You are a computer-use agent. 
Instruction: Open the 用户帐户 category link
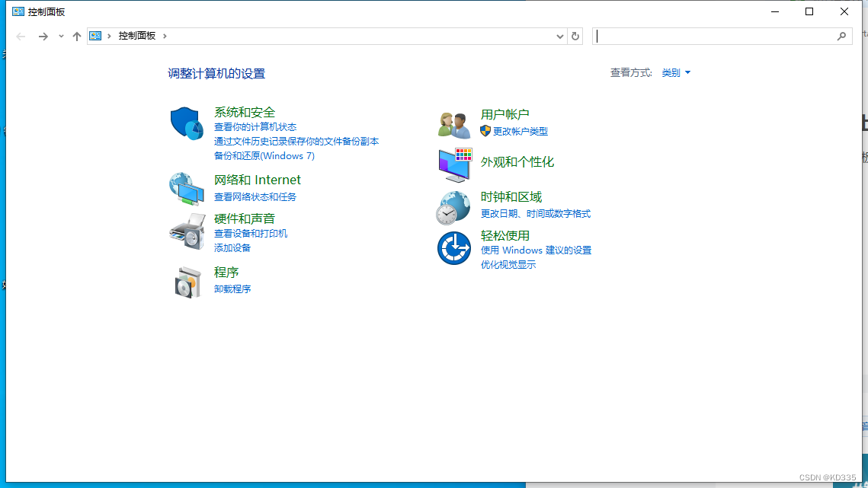tap(504, 114)
